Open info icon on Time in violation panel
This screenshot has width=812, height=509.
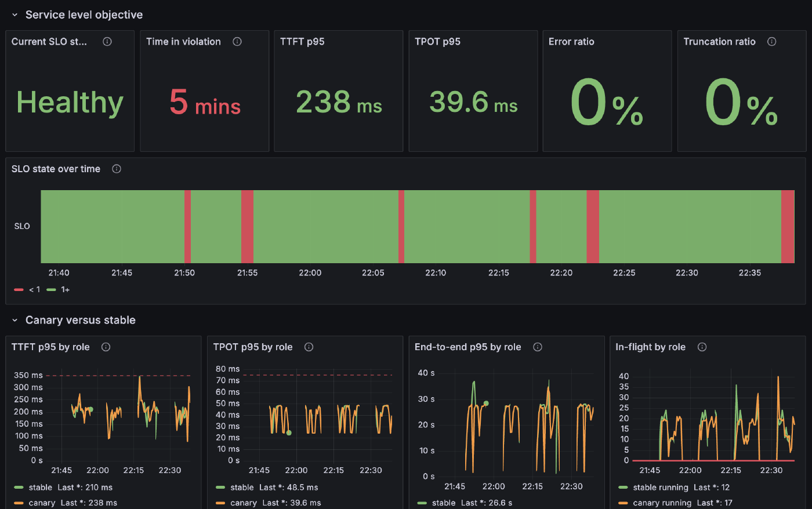click(237, 42)
